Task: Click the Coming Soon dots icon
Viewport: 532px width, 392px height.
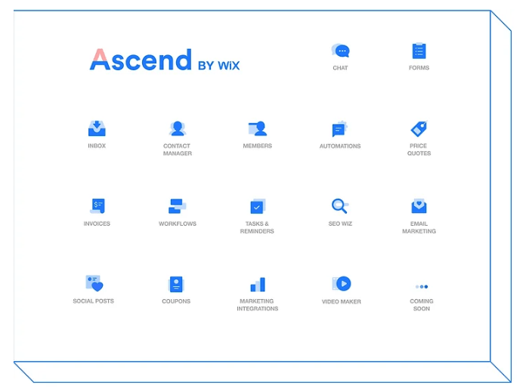Action: pyautogui.click(x=422, y=287)
